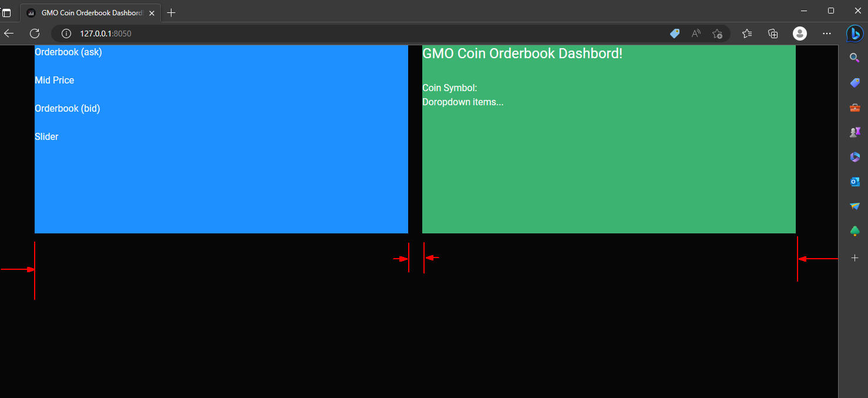This screenshot has width=868, height=398.
Task: Open a new tab with the plus button
Action: click(171, 13)
